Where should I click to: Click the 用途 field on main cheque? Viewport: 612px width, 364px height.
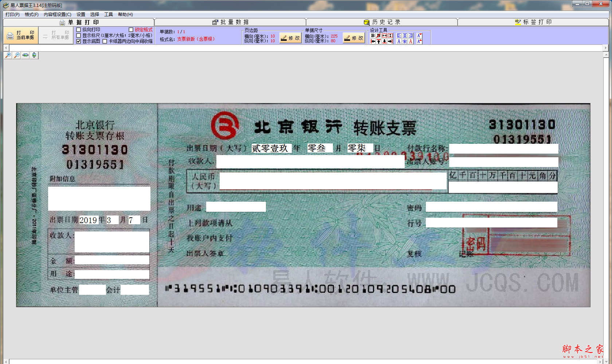point(236,207)
